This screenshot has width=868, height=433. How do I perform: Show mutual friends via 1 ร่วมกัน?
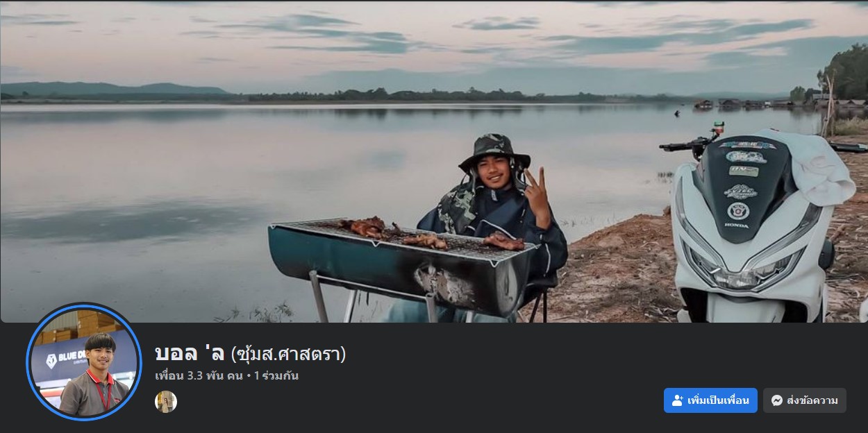point(276,376)
